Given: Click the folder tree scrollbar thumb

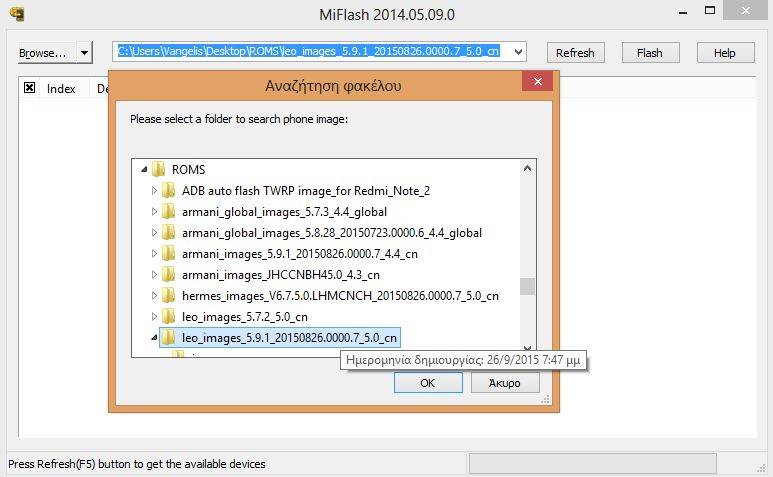Looking at the screenshot, I should click(x=527, y=286).
